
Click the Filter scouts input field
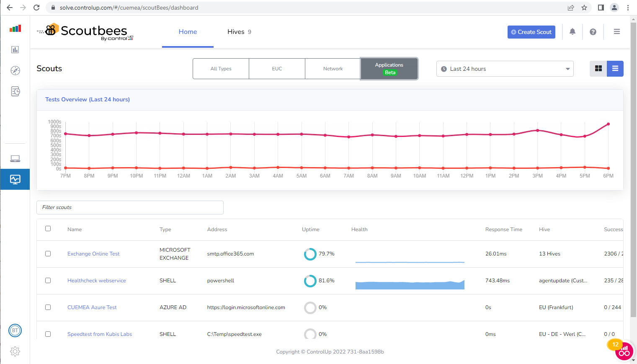(x=130, y=207)
